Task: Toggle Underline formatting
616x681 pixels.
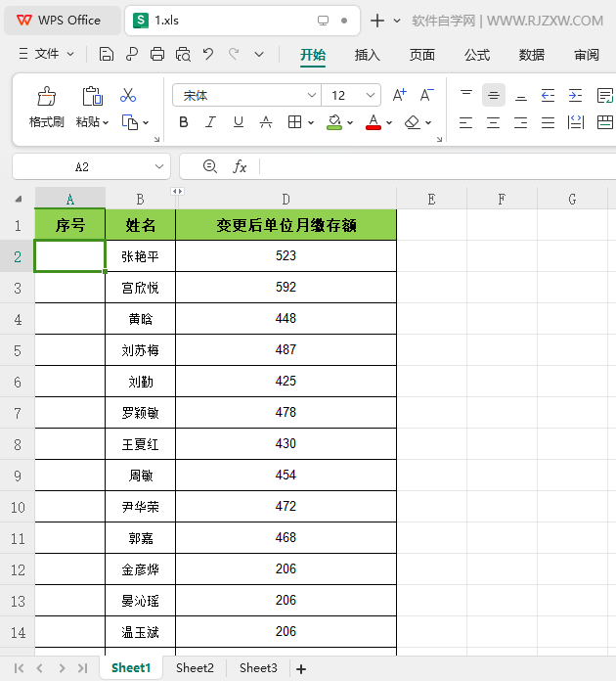Action: pos(238,122)
